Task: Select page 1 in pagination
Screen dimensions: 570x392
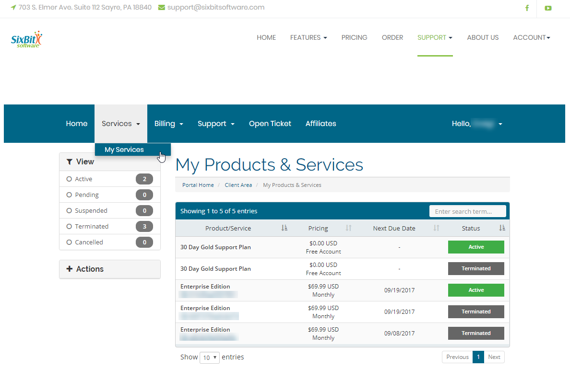Action: [x=478, y=357]
